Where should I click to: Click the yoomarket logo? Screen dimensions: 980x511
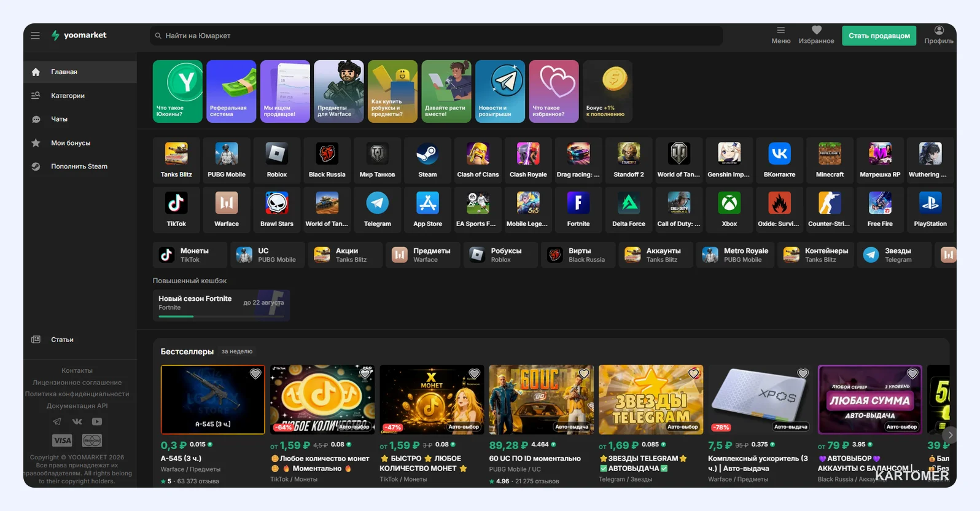tap(79, 36)
